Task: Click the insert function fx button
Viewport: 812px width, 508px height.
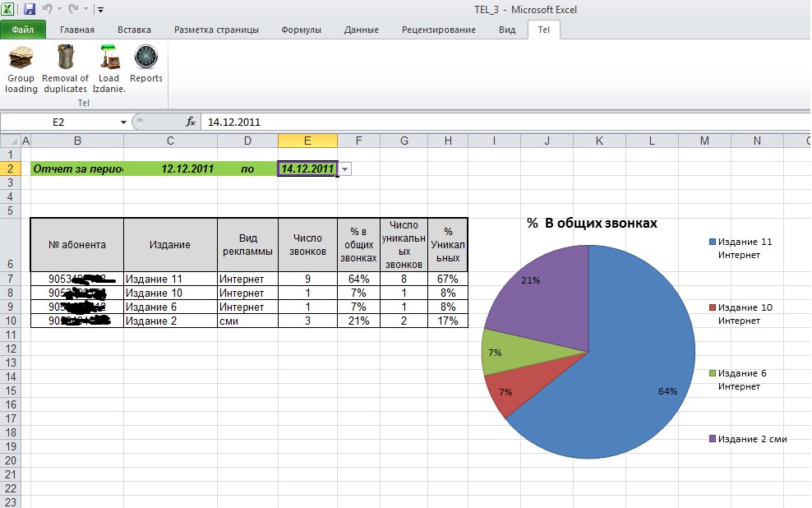Action: (x=191, y=122)
